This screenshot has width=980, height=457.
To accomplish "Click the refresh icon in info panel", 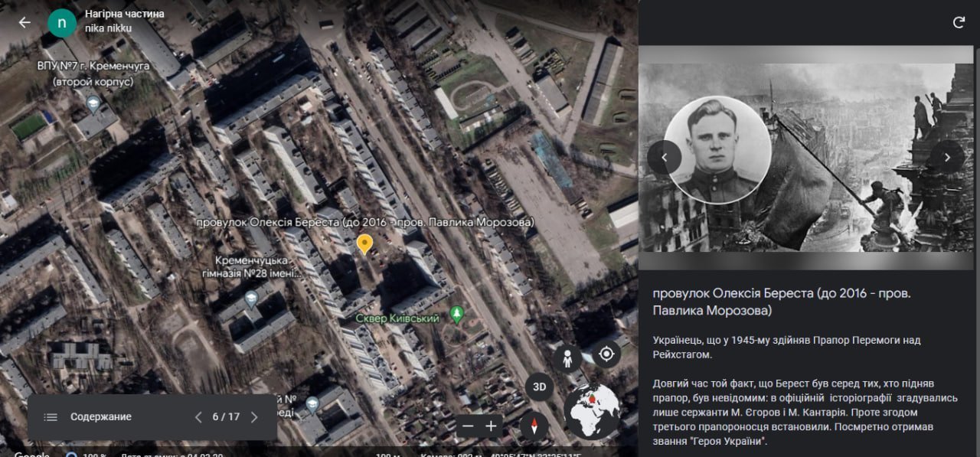I will click(x=959, y=22).
